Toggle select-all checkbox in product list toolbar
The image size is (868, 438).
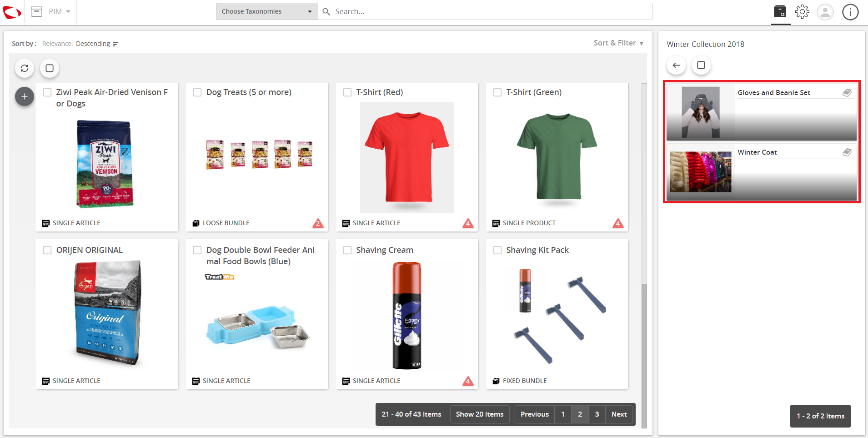point(50,68)
